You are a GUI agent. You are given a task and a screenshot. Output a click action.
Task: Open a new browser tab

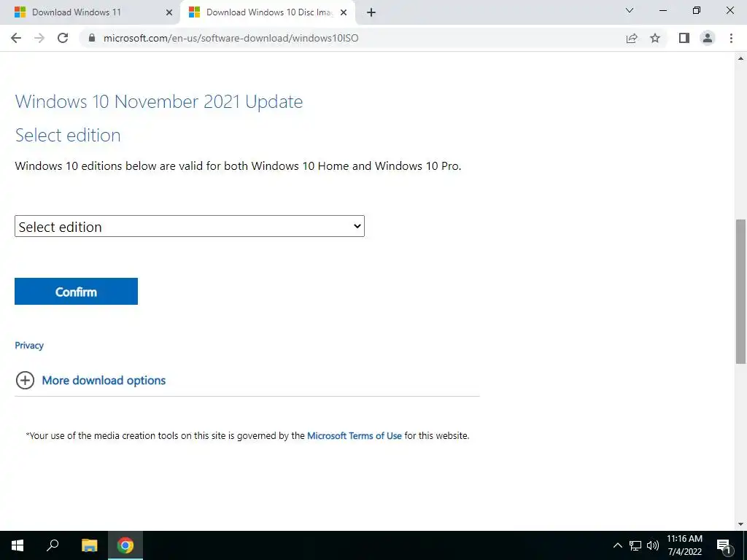(x=371, y=12)
